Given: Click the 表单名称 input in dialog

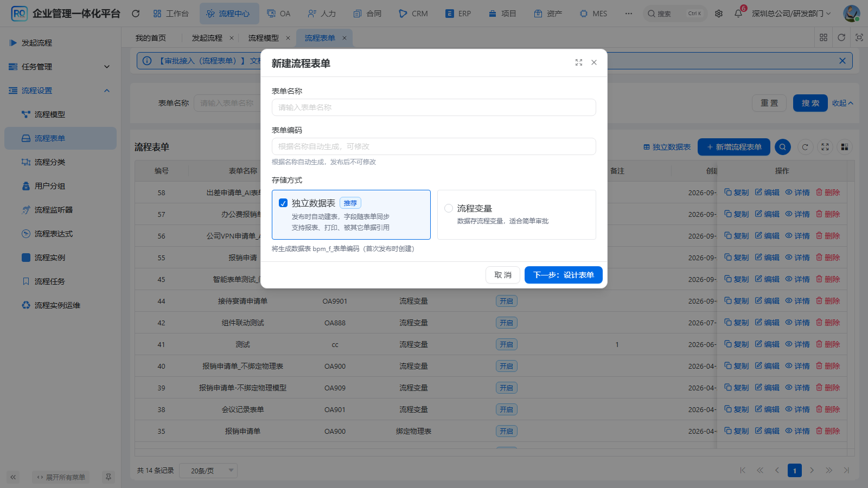Looking at the screenshot, I should coord(434,107).
